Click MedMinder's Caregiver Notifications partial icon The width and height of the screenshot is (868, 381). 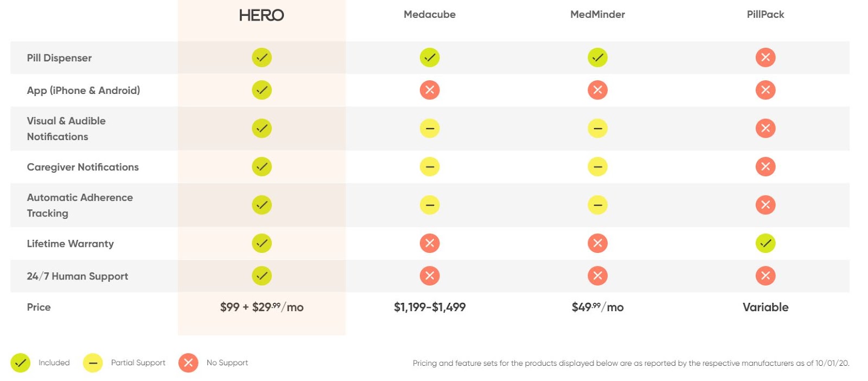pyautogui.click(x=597, y=167)
